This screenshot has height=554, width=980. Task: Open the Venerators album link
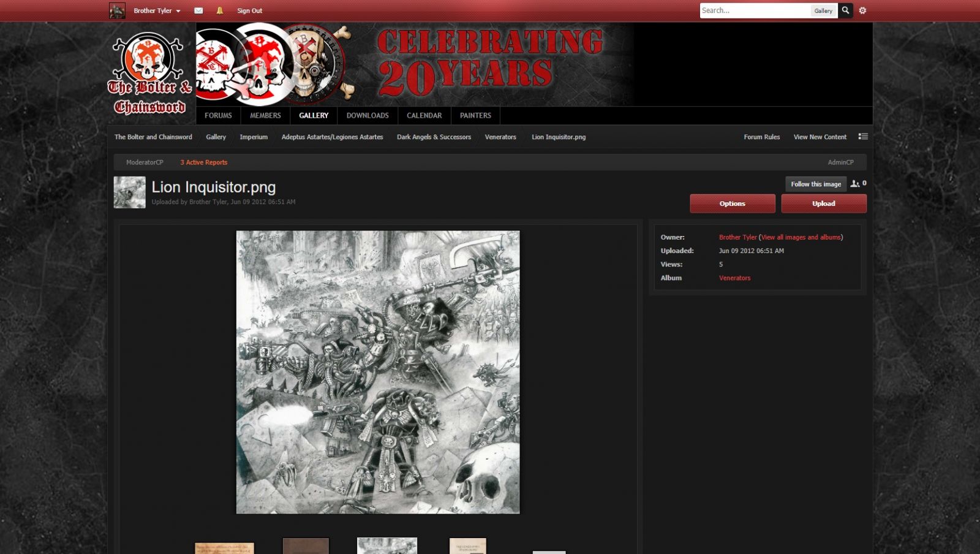coord(734,278)
